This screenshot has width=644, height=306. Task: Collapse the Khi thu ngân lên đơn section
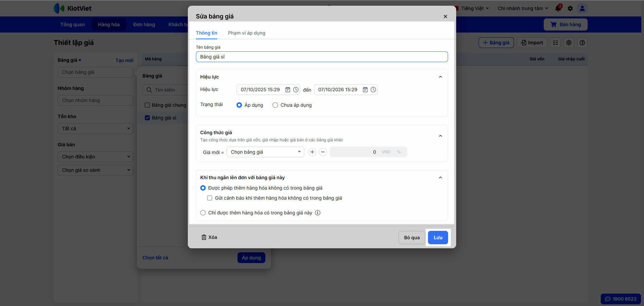point(440,177)
